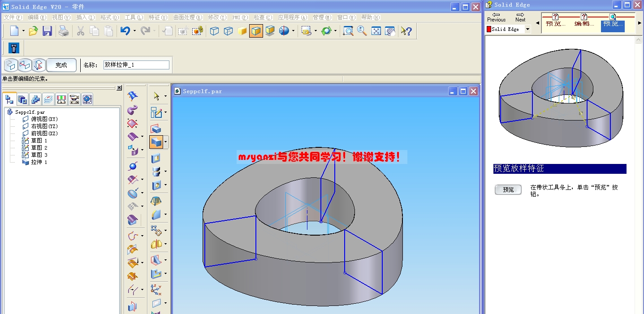
Task: Print using the printer icon
Action: click(64, 31)
